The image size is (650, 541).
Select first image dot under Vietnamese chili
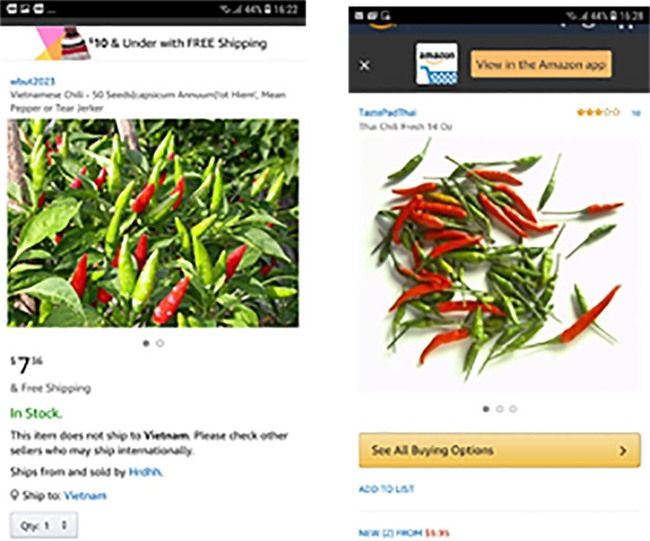146,343
